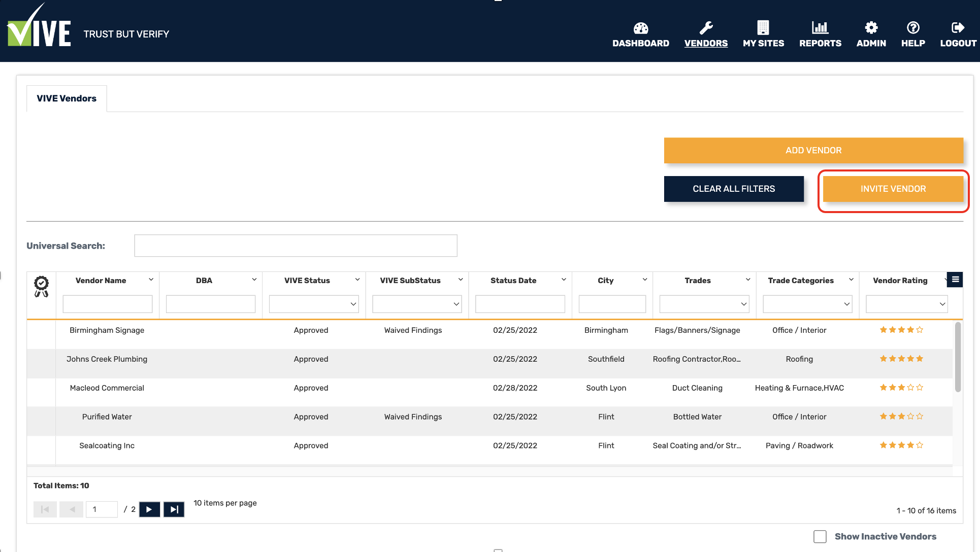The image size is (980, 552).
Task: Go to first page arrow
Action: click(45, 509)
